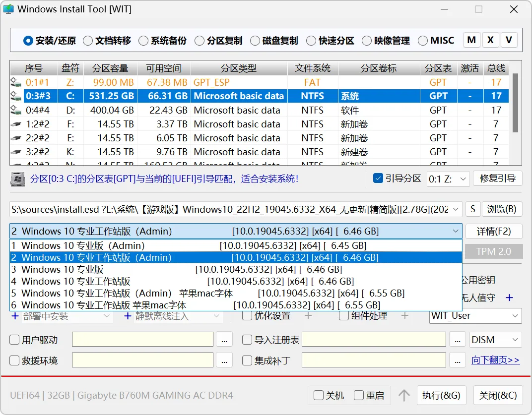Click the disk icon for row 3:2#2
The height and width of the screenshot is (415, 532).
click(x=15, y=152)
